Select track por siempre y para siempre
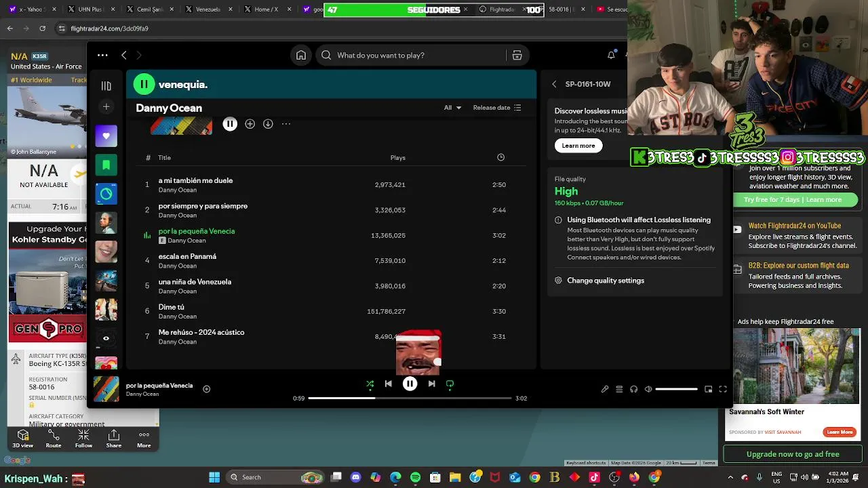Viewport: 868px width, 488px height. 203,206
